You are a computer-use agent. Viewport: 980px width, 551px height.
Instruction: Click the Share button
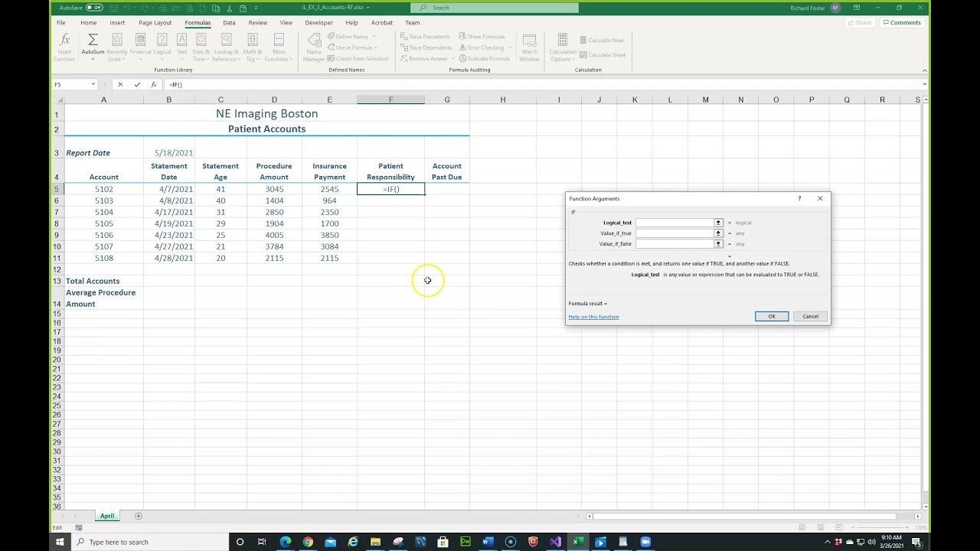[x=860, y=23]
